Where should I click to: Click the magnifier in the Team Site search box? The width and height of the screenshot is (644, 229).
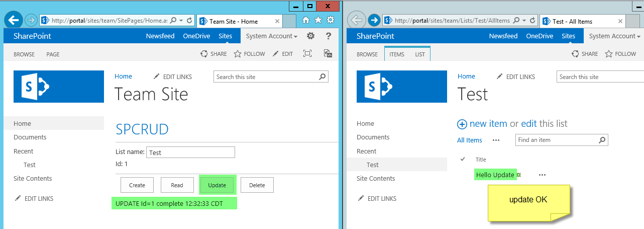point(322,77)
